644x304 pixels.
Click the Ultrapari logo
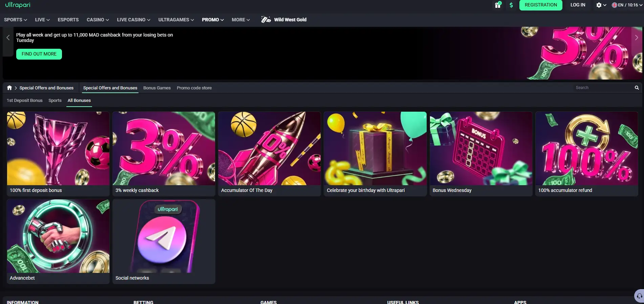(x=18, y=5)
